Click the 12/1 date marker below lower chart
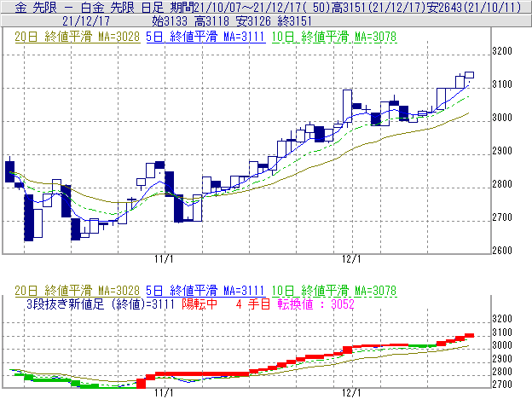This screenshot has height=405, width=532. pos(351,393)
